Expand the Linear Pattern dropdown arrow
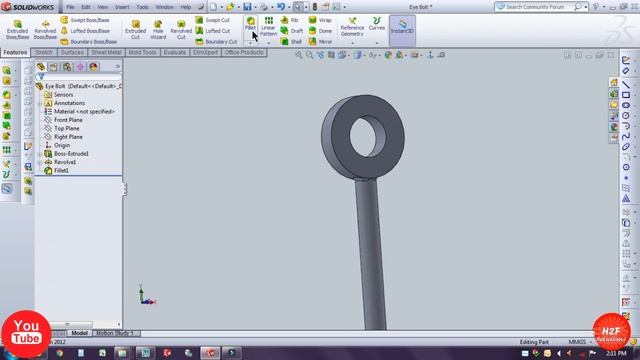The width and height of the screenshot is (640, 360). coord(268,43)
